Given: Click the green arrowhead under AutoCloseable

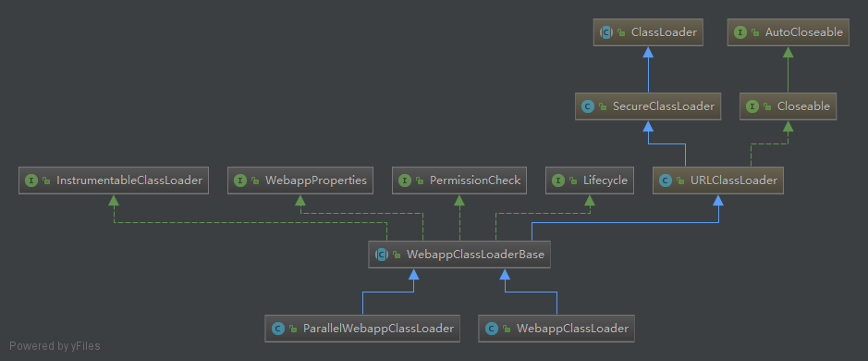Looking at the screenshot, I should [788, 52].
